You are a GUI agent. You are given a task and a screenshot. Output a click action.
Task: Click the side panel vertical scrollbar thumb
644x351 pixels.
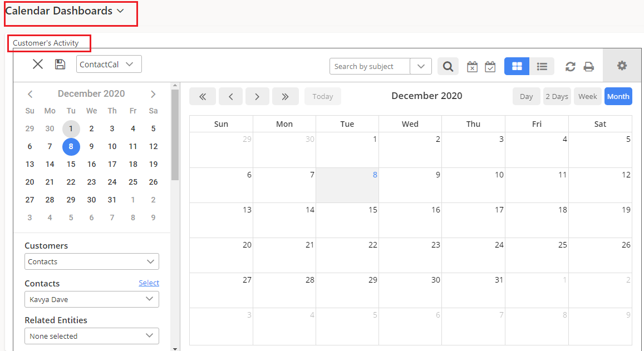point(175,135)
